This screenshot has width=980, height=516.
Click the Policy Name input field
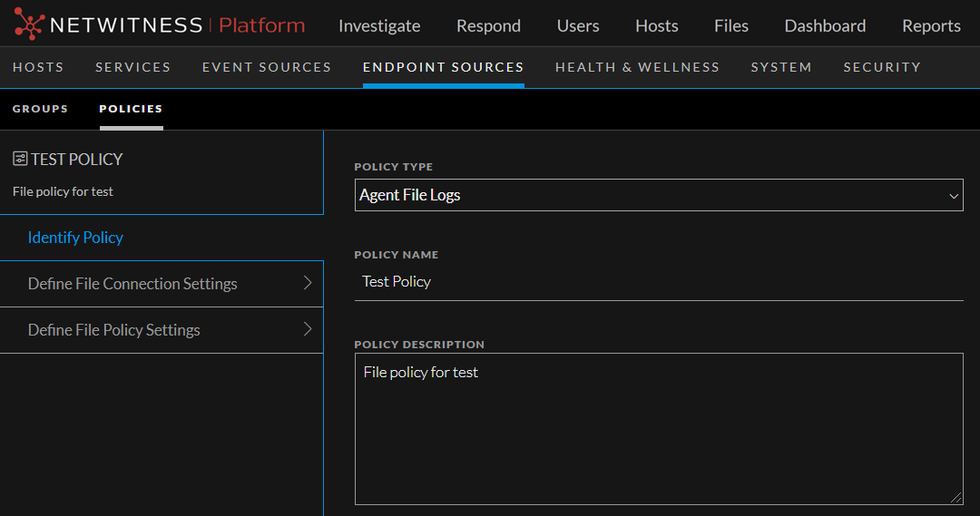(659, 282)
